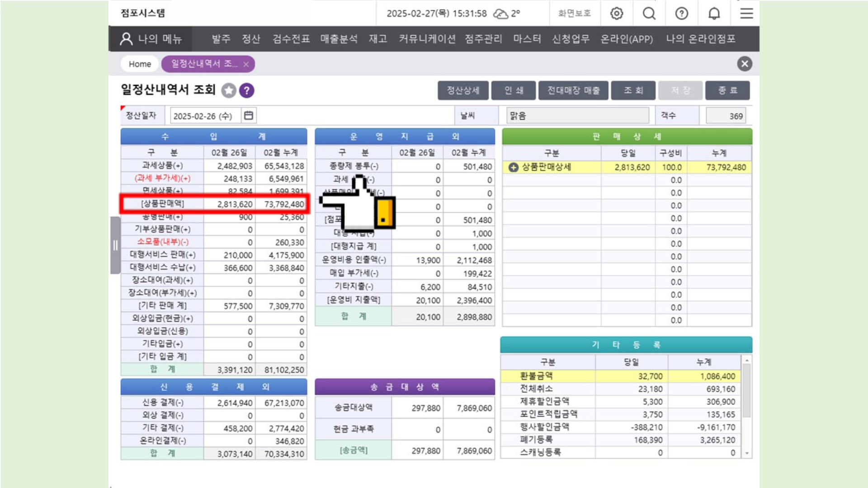Click the settings gear icon
The image size is (868, 488).
617,14
